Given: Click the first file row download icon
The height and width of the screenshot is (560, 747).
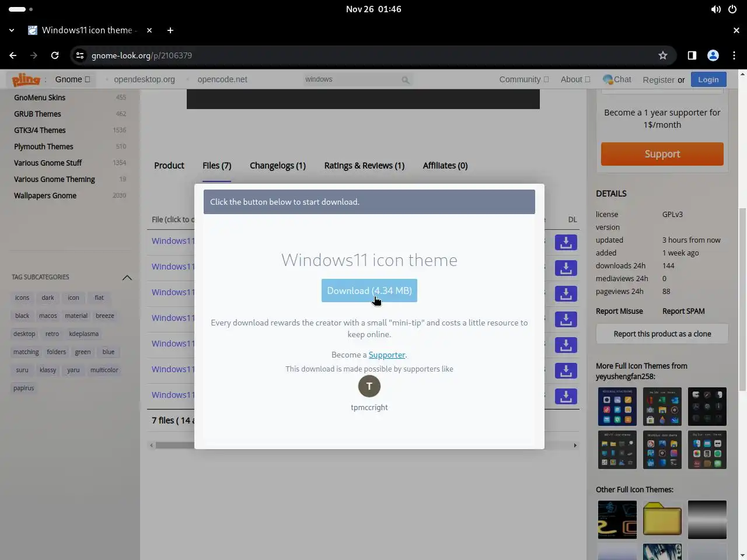Looking at the screenshot, I should click(566, 243).
